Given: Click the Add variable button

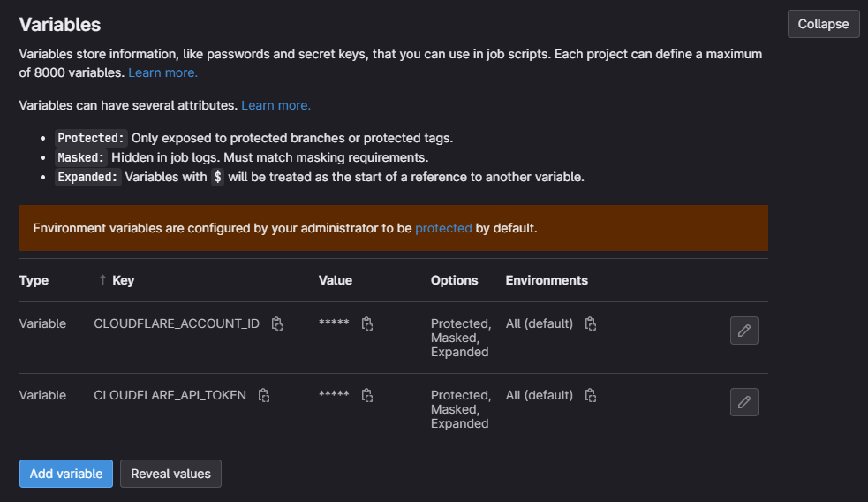Looking at the screenshot, I should 66,474.
